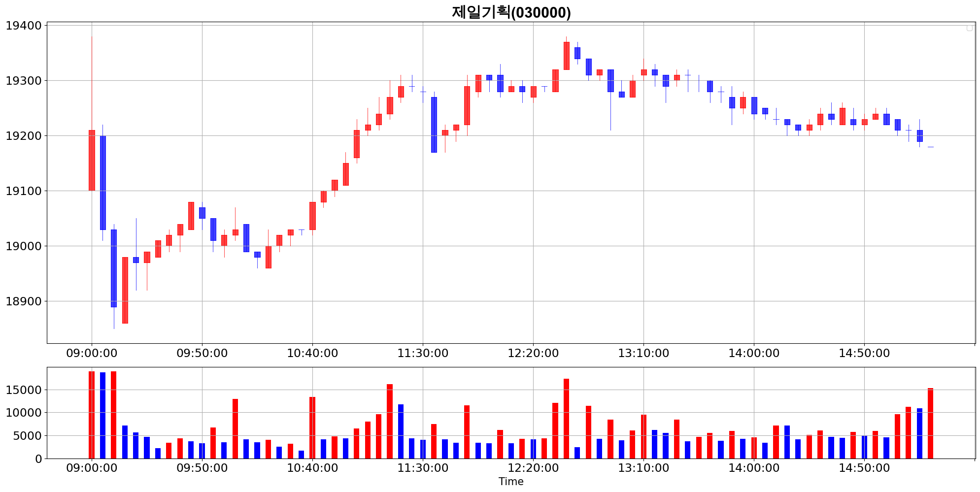Click the 09:00:00 label under price chart
This screenshot has height=492, width=980.
[92, 353]
